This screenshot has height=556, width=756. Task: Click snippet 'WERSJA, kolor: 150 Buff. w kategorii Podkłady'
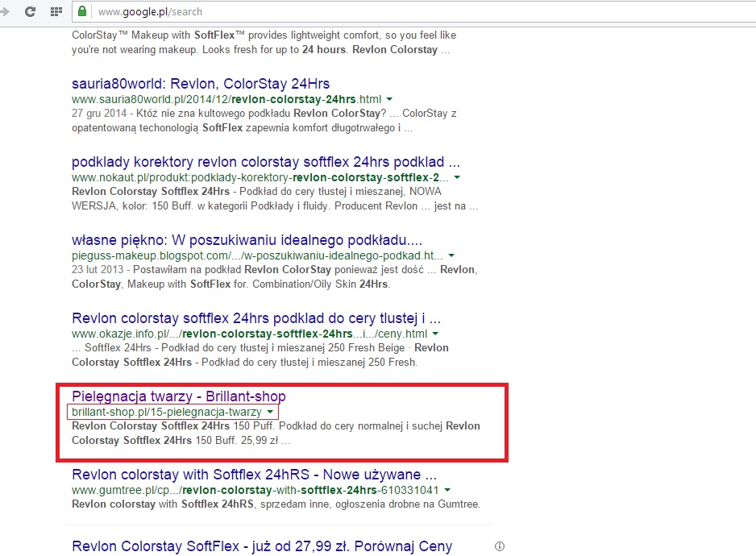[x=275, y=206]
